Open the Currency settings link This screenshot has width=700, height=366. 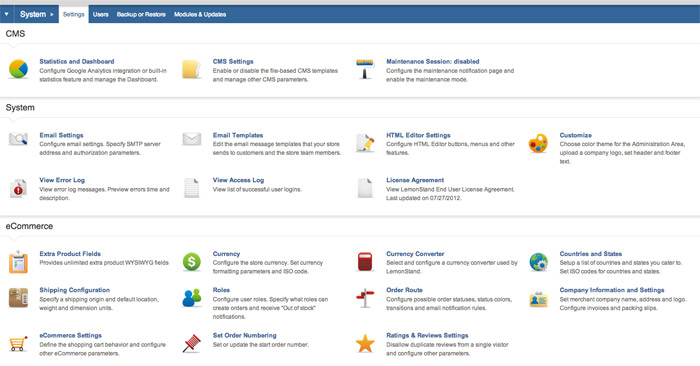[x=226, y=254]
